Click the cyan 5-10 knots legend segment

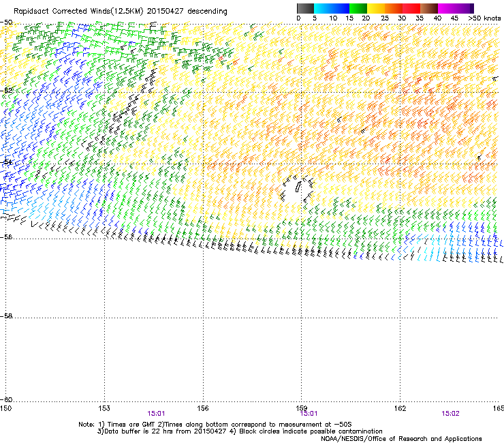pos(323,8)
